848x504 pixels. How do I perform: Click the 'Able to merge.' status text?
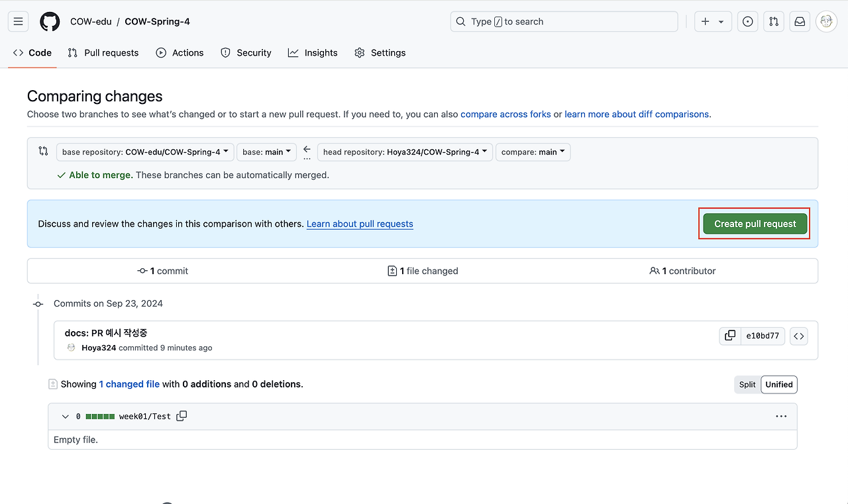click(x=101, y=175)
